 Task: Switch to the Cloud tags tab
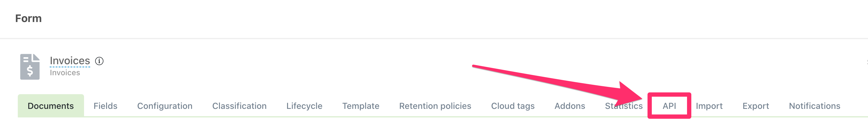click(x=513, y=106)
